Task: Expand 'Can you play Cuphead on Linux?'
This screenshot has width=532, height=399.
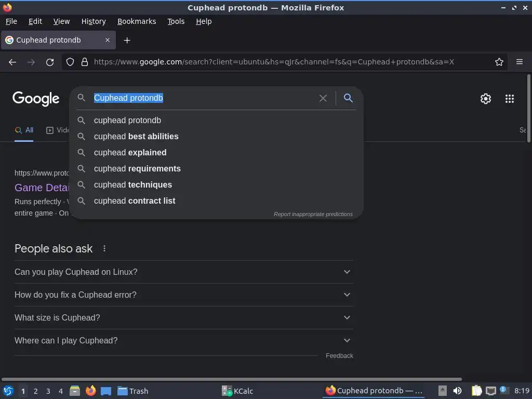Action: pos(183,272)
